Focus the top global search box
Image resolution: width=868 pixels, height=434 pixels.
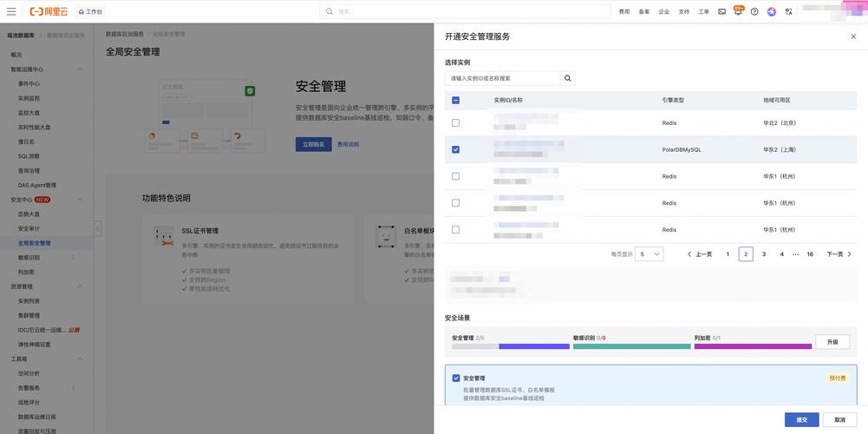[x=465, y=11]
